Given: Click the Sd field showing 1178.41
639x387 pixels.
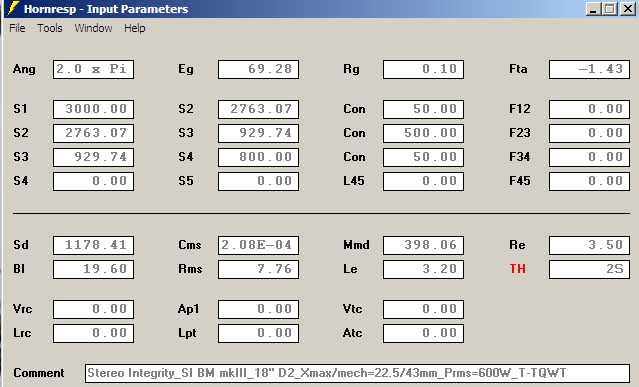Looking at the screenshot, I should coord(93,245).
